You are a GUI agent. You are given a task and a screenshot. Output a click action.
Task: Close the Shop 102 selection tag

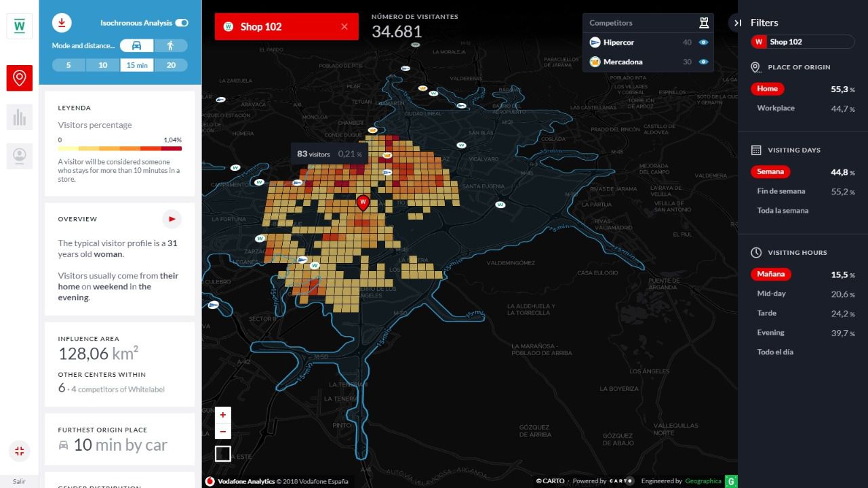click(344, 26)
